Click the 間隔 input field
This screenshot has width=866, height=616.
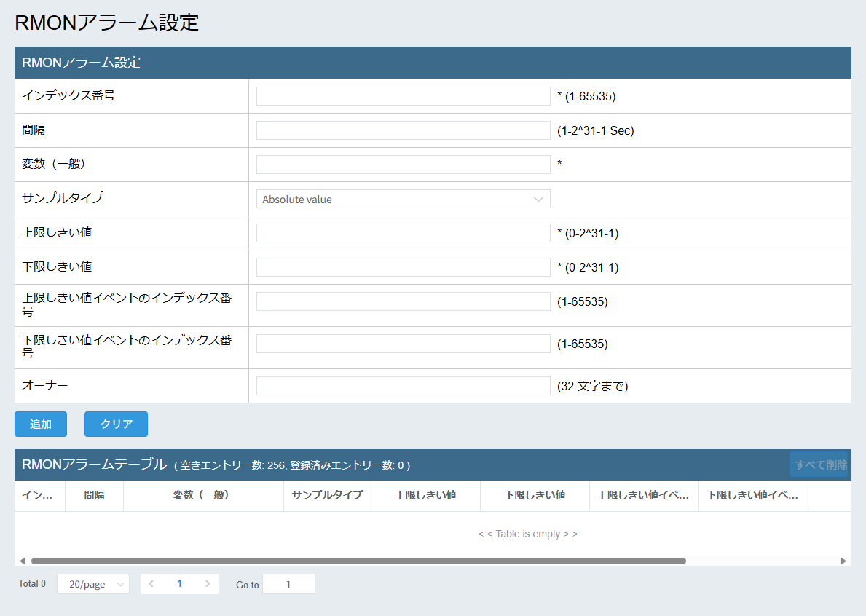pos(403,130)
